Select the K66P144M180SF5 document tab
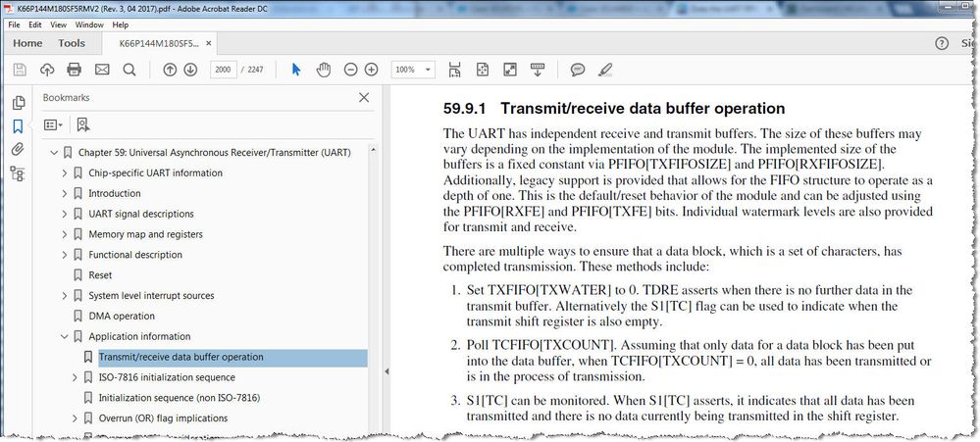980x442 pixels. tap(159, 43)
